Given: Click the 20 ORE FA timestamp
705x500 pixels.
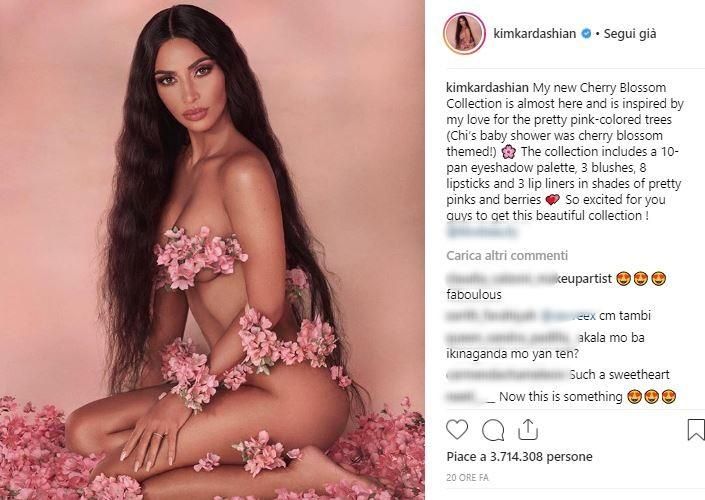Looking at the screenshot, I should (468, 478).
